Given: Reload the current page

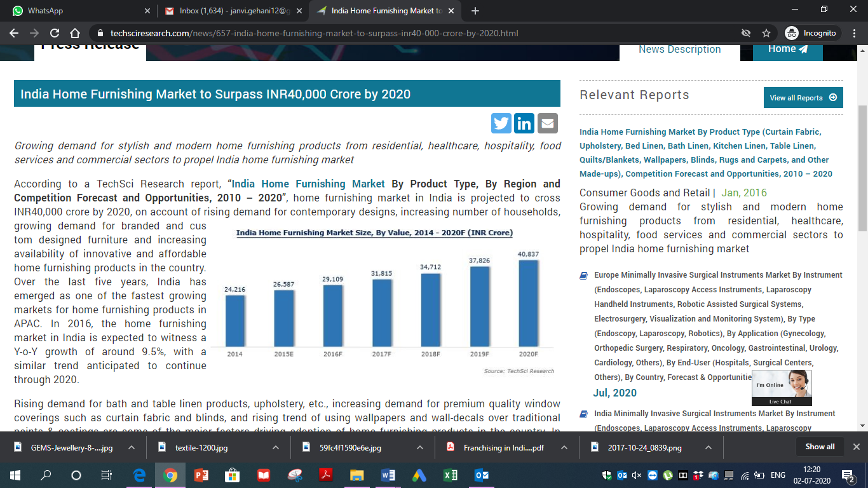Looking at the screenshot, I should 55,33.
